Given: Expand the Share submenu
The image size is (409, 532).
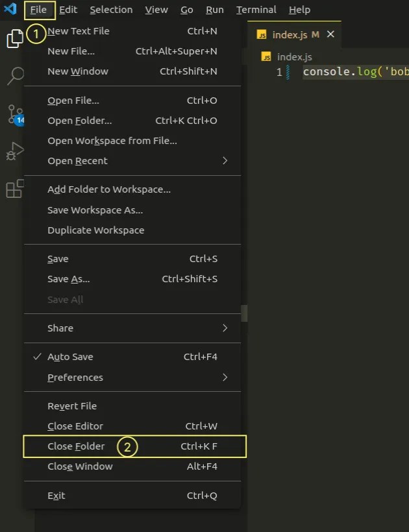Looking at the screenshot, I should (x=60, y=328).
